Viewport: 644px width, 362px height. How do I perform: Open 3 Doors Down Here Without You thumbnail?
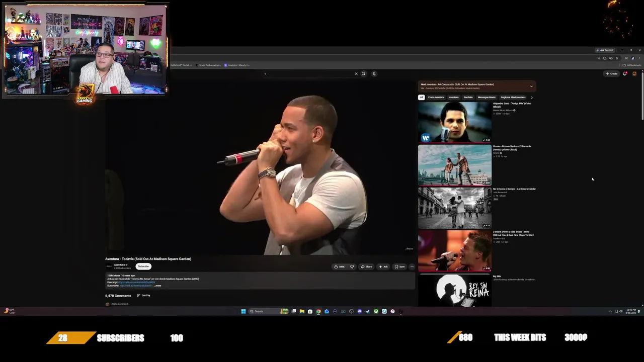tap(454, 250)
